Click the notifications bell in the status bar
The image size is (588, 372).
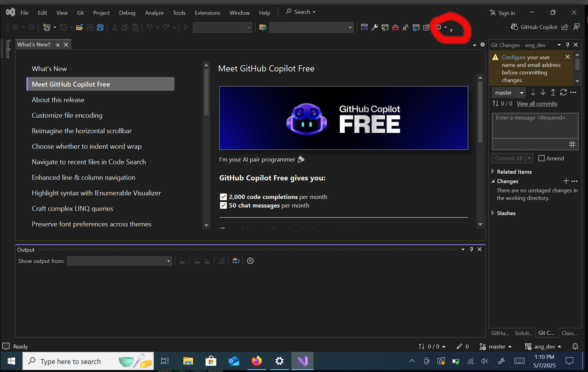[575, 346]
